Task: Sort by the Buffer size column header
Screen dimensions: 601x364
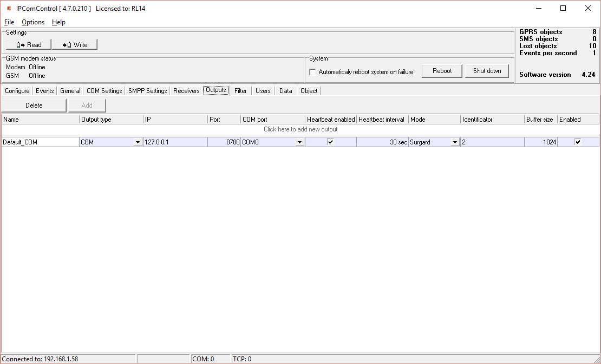Action: [540, 120]
